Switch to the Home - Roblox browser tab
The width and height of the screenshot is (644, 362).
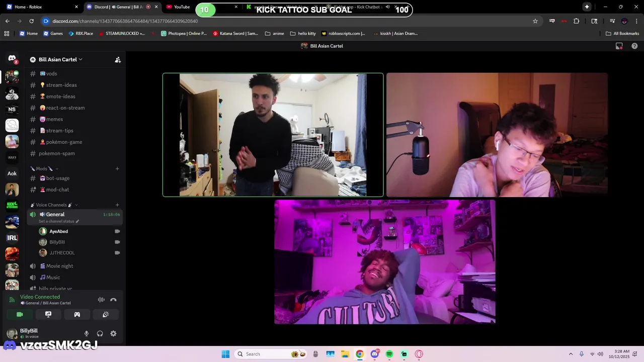(42, 7)
